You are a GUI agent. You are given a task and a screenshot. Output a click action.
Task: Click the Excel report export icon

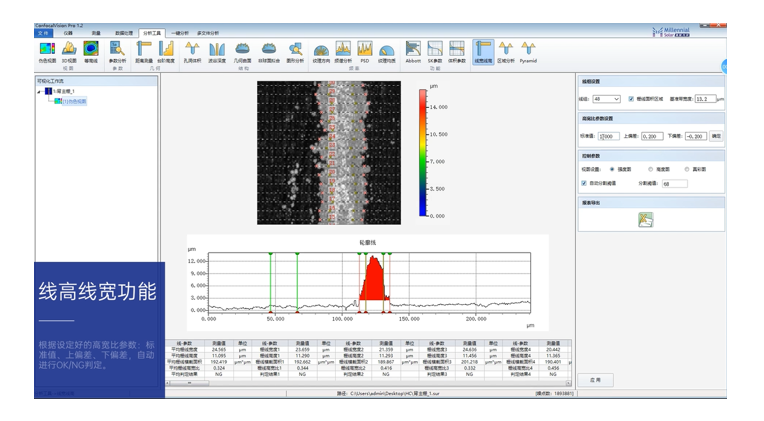[x=645, y=220]
